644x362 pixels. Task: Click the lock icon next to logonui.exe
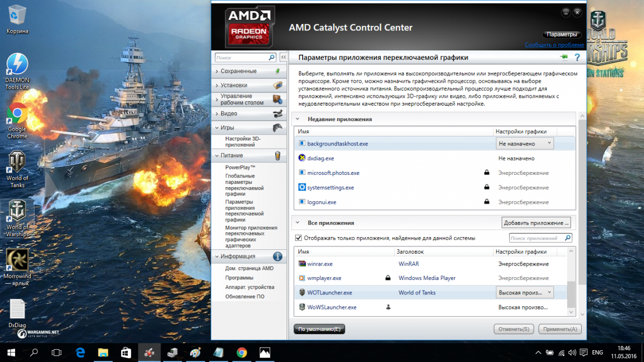(487, 202)
